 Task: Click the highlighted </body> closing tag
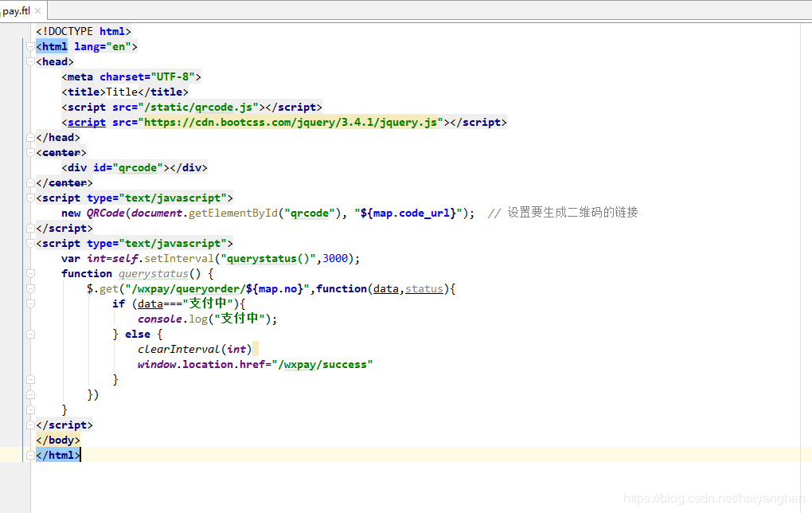pyautogui.click(x=58, y=440)
